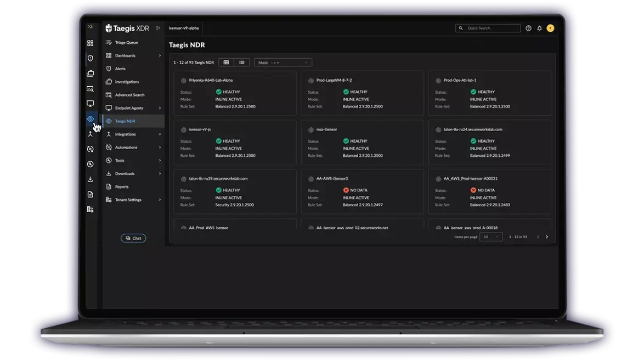Click NO DATA status of AA_AWS_Prod-isensor-A00021
Image resolution: width=644 pixels, height=362 pixels.
pyautogui.click(x=483, y=190)
